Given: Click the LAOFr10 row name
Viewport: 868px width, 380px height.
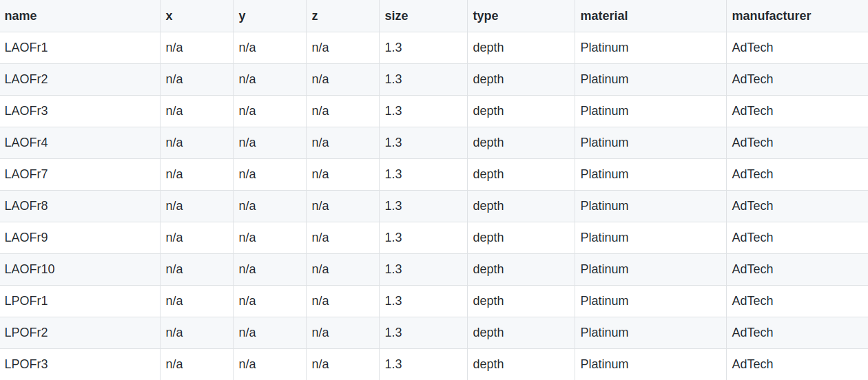Looking at the screenshot, I should pyautogui.click(x=30, y=269).
